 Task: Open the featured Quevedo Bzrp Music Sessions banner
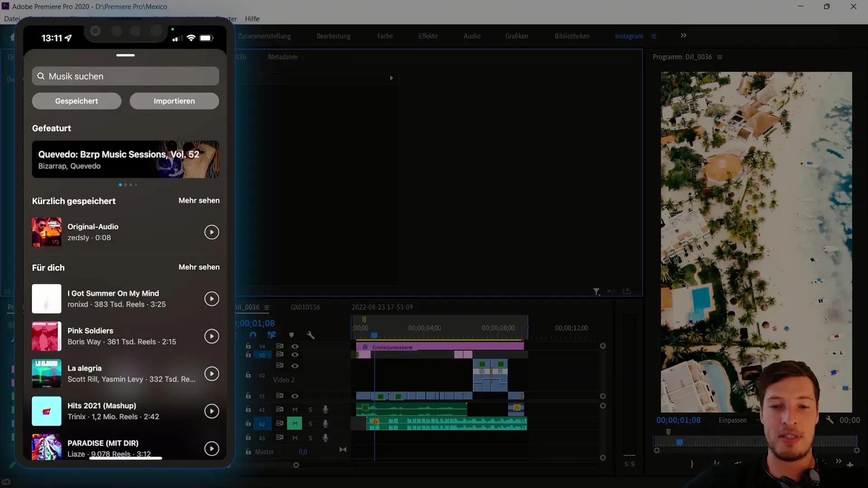126,160
